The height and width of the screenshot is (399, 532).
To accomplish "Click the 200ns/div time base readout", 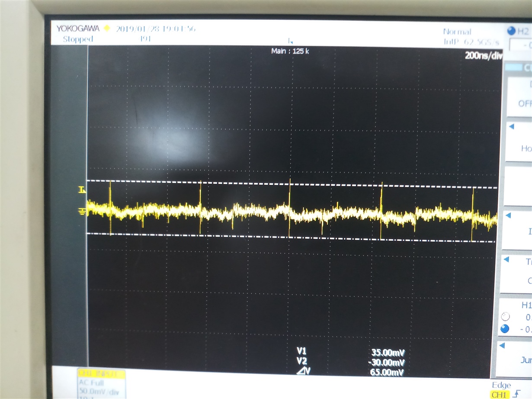I will [x=484, y=55].
